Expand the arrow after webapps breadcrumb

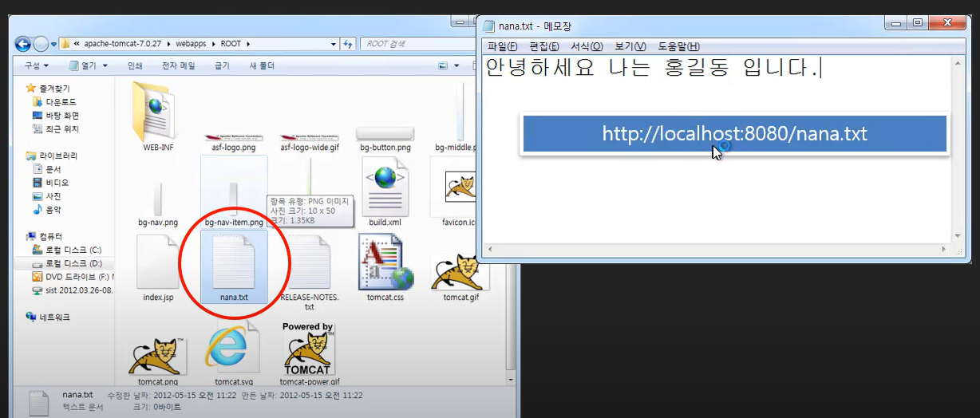213,43
